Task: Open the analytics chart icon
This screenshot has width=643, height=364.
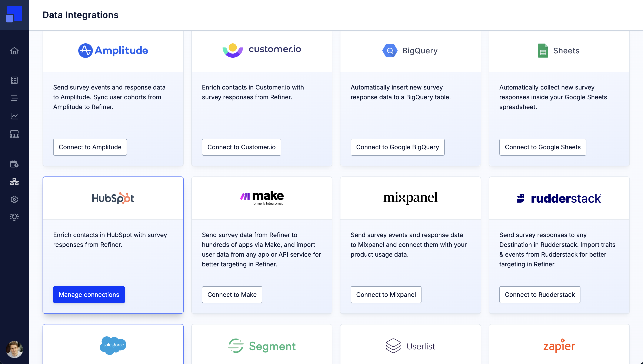Action: 14,116
